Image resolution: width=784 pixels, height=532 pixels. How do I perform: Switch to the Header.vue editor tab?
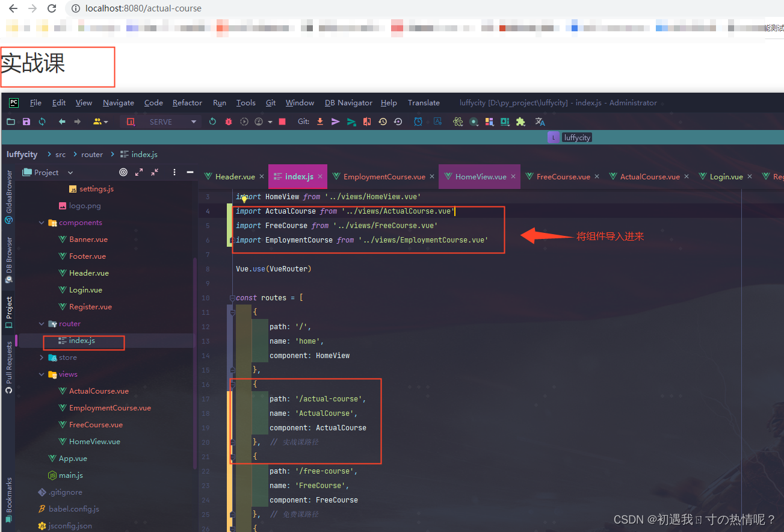click(235, 176)
